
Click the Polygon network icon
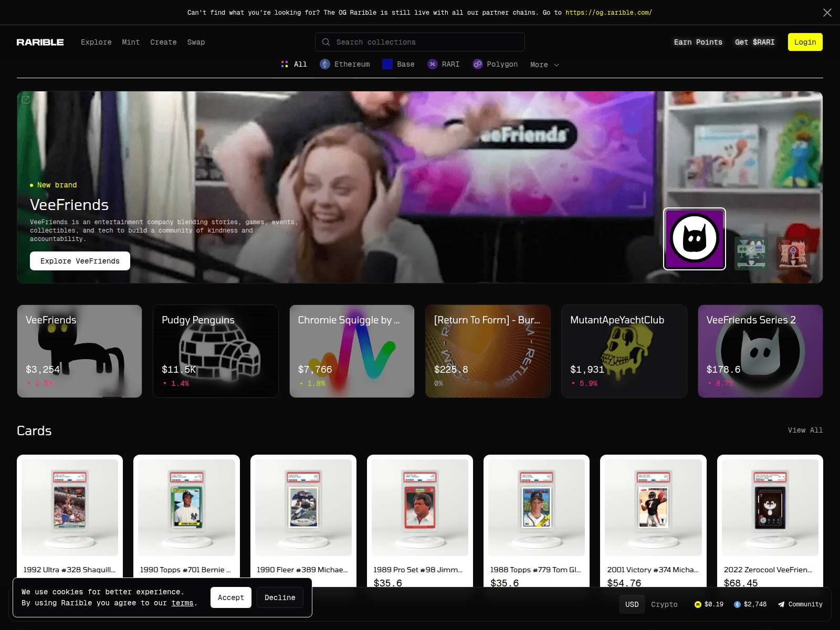(478, 64)
